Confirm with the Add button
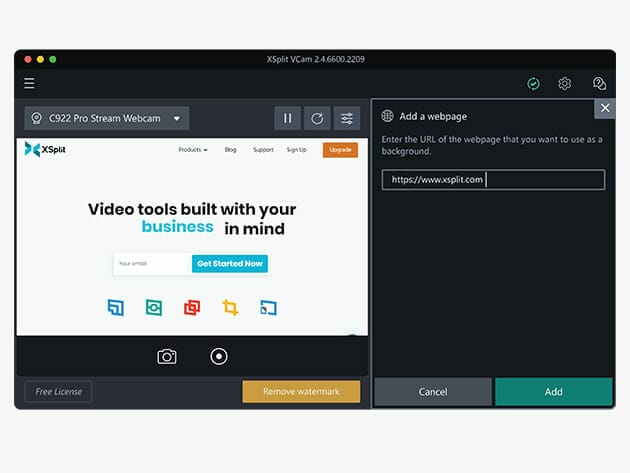 (553, 392)
